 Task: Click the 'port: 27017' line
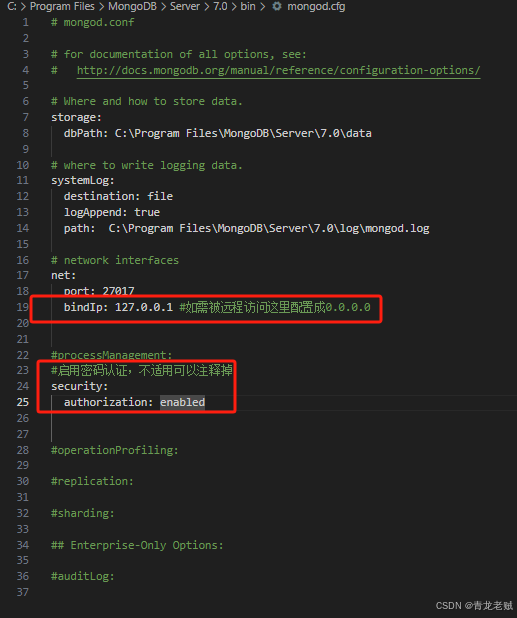click(99, 291)
